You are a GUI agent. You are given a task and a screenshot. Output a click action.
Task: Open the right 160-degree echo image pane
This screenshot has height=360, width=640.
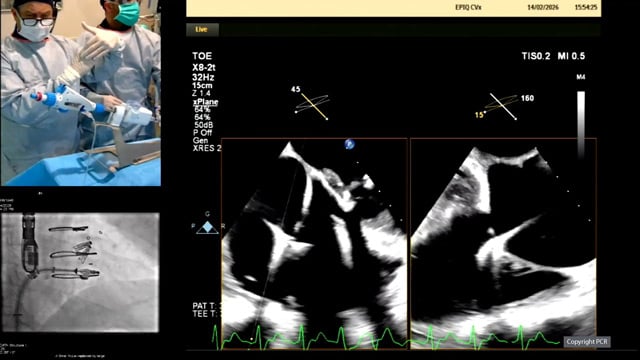[x=503, y=244]
